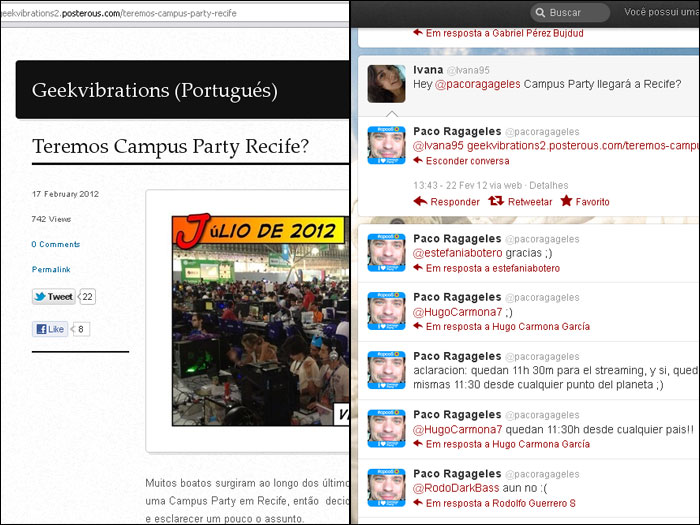Image resolution: width=700 pixels, height=525 pixels.
Task: Open the Geekvibrations (Portugués) blog header
Action: pyautogui.click(x=154, y=90)
